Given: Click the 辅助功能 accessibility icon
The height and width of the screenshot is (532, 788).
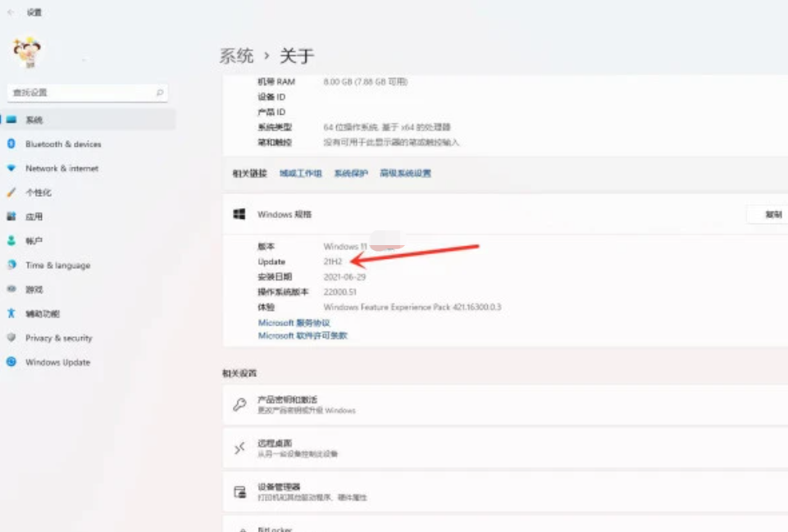Looking at the screenshot, I should [x=11, y=313].
